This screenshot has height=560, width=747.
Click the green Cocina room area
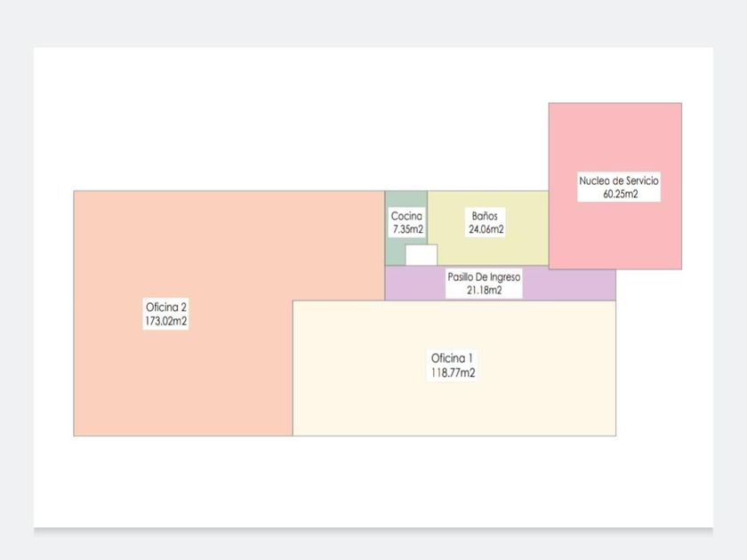tap(396, 251)
